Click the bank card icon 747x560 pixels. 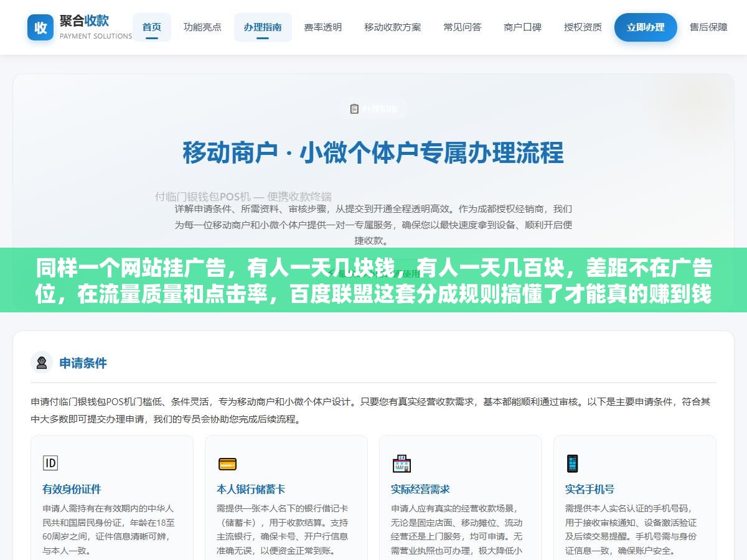227,464
